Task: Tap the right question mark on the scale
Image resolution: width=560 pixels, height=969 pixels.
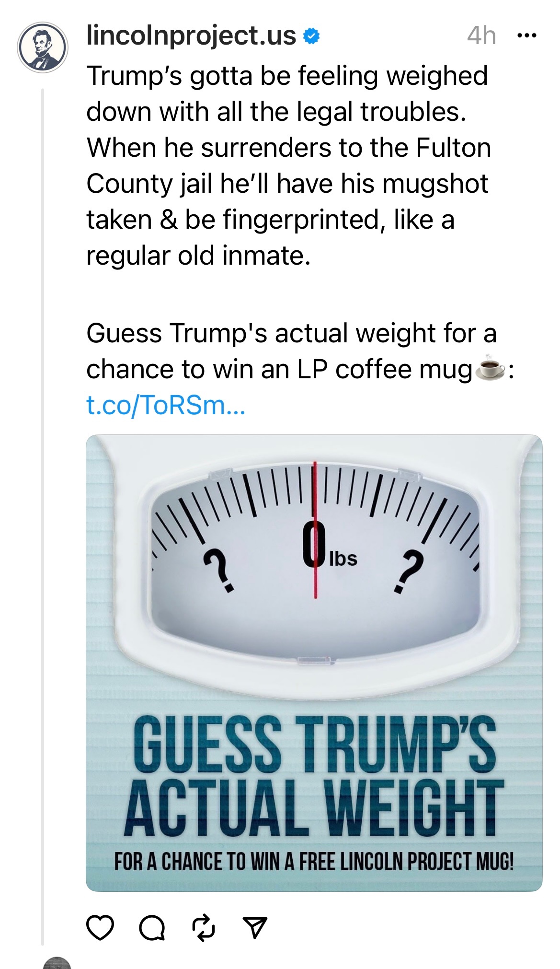Action: [410, 571]
